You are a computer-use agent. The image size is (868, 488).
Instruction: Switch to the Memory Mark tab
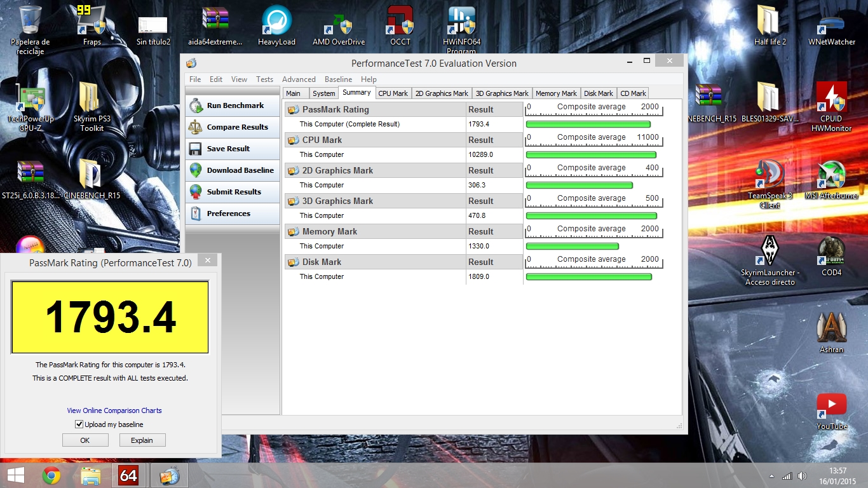tap(556, 93)
